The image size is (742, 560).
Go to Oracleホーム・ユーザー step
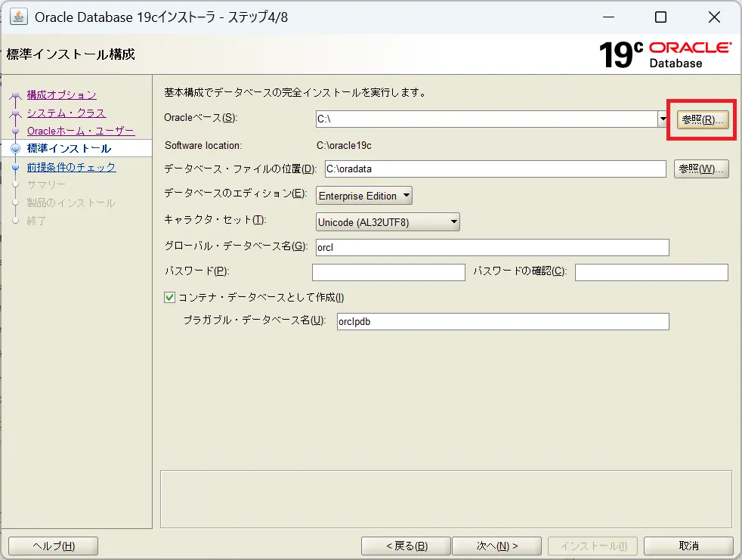[x=81, y=131]
